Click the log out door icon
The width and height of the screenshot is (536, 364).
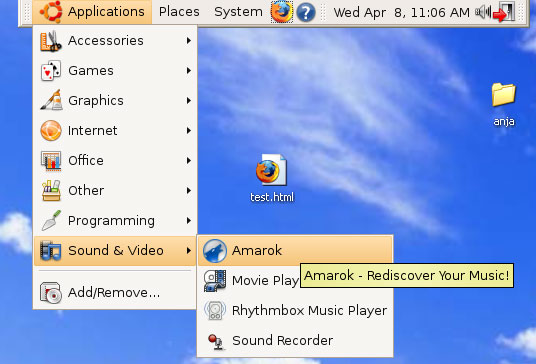pyautogui.click(x=505, y=12)
